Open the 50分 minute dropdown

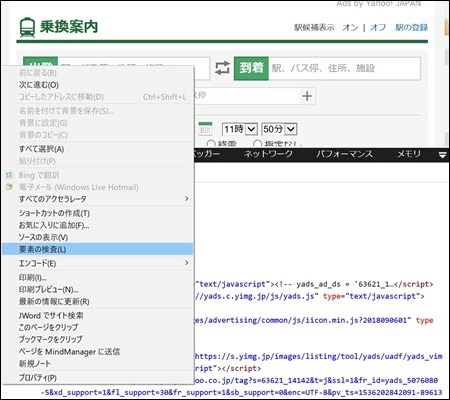point(279,129)
